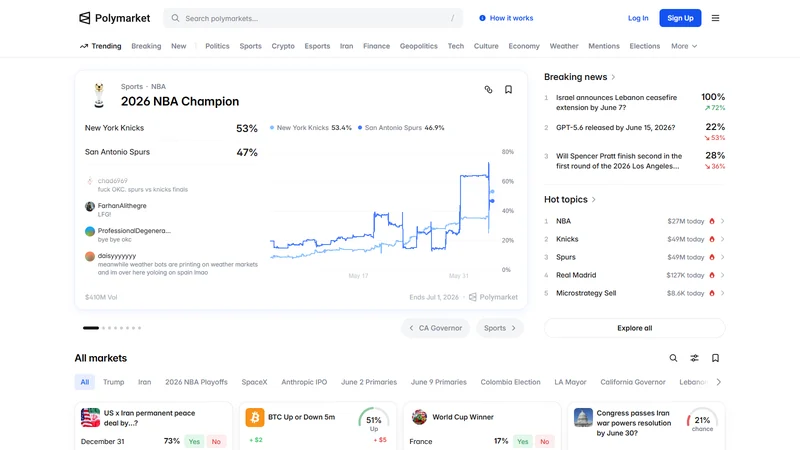The image size is (800, 450).
Task: Click the BTC 51% Up gauge
Action: [373, 421]
